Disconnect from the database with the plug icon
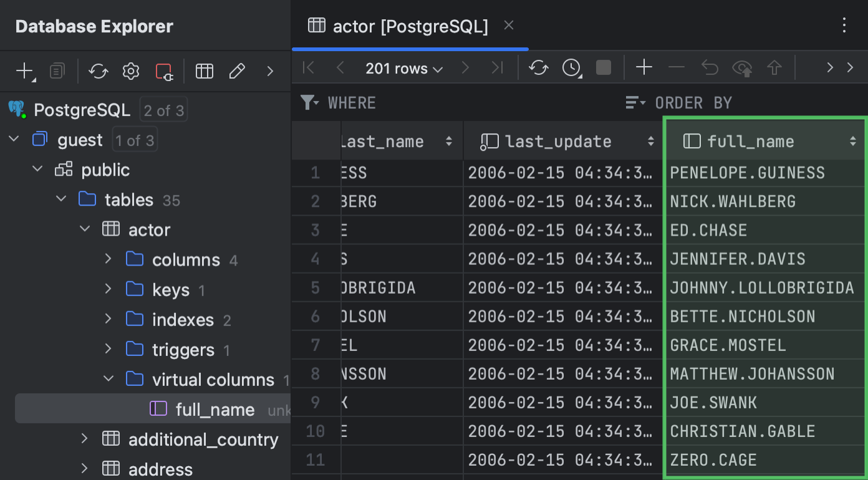Image resolution: width=868 pixels, height=480 pixels. coord(165,70)
